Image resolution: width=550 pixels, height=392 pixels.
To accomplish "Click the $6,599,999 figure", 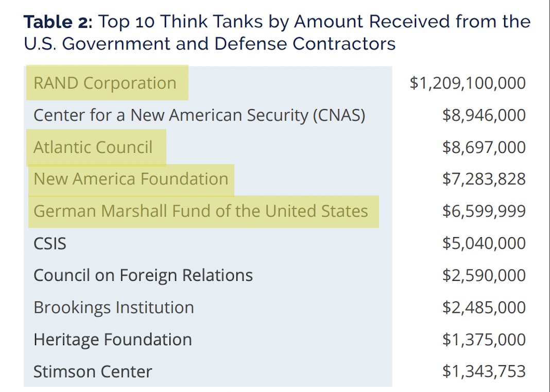I will 484,211.
